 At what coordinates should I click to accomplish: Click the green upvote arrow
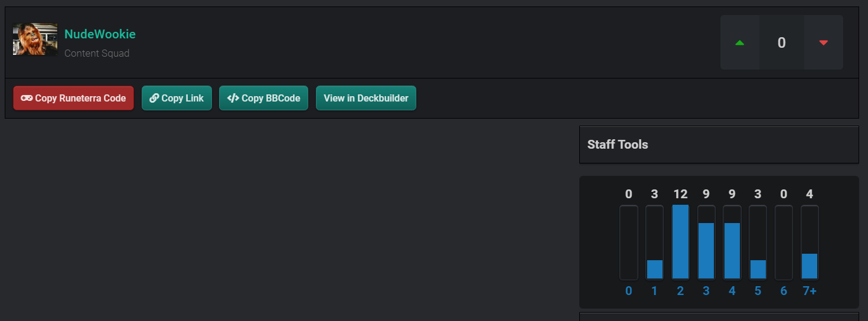tap(739, 42)
